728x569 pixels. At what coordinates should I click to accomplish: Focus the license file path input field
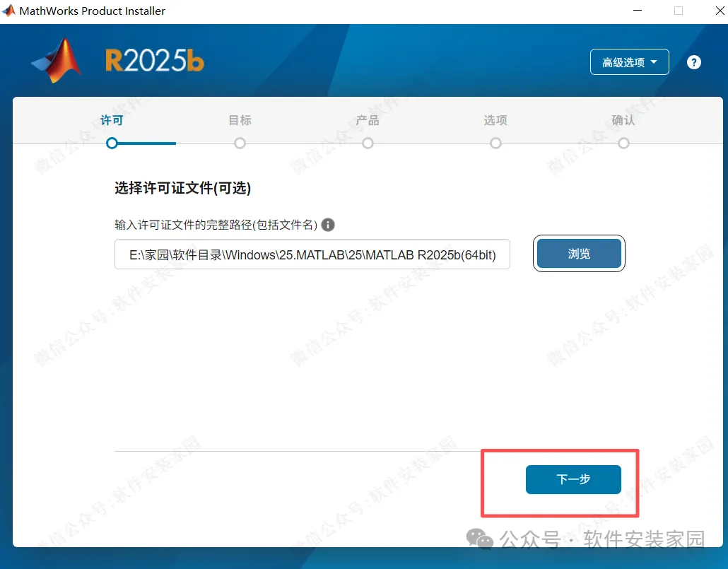pyautogui.click(x=312, y=254)
